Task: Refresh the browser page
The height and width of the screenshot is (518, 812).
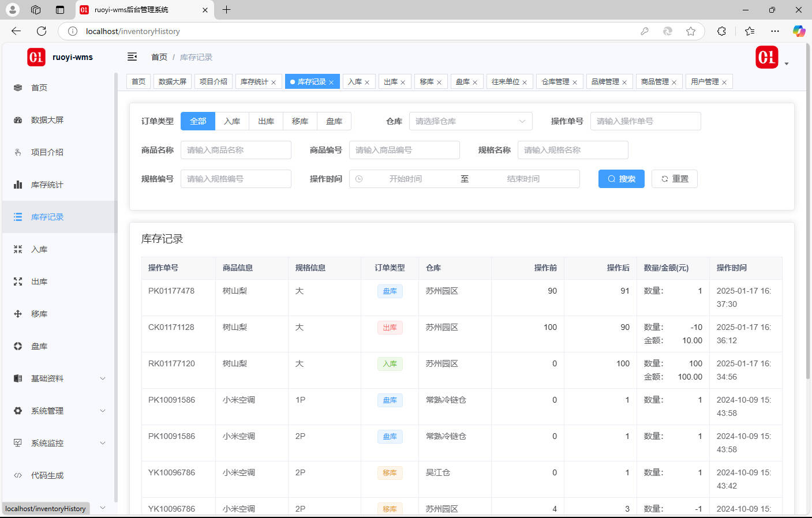Action: (42, 31)
